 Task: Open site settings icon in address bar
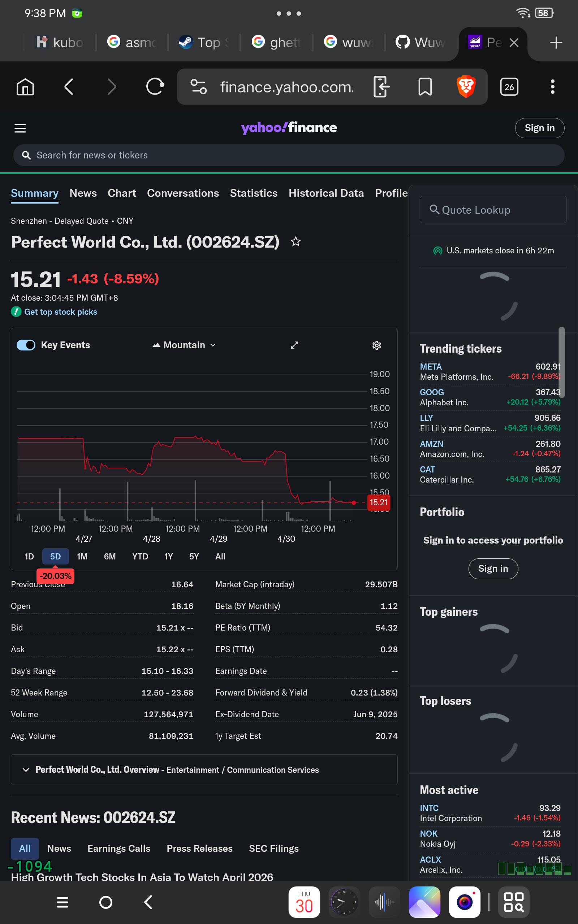point(199,87)
